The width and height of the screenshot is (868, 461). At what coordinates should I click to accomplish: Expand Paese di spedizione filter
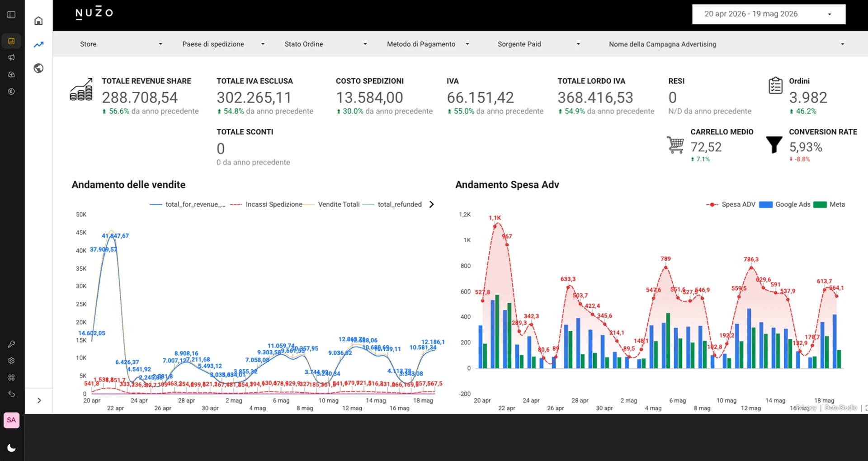[x=223, y=44]
